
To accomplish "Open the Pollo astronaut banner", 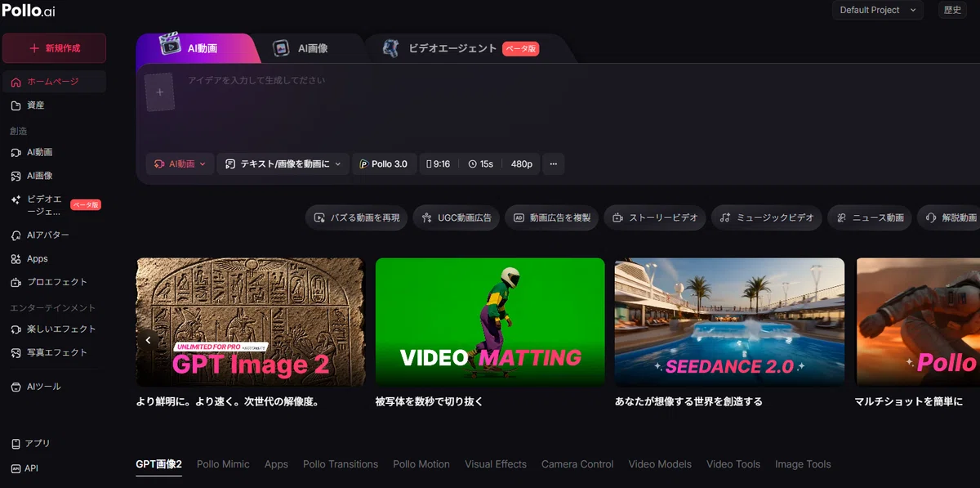I will [x=917, y=322].
